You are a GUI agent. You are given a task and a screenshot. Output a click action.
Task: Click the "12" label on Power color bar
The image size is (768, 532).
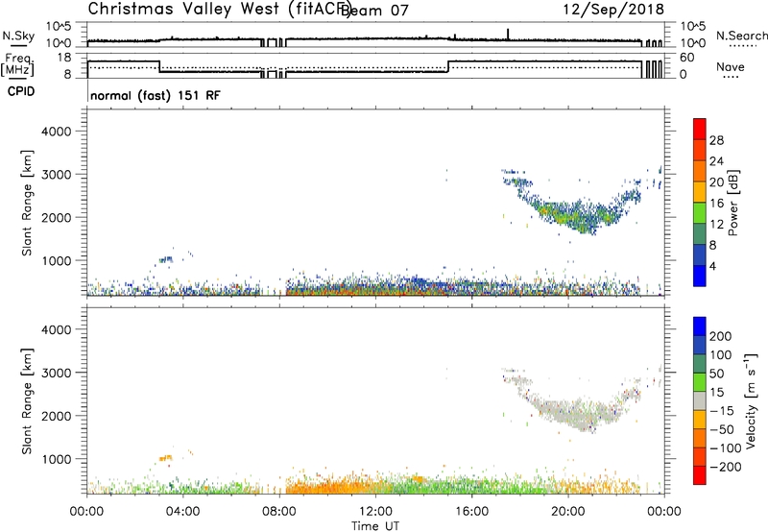pos(716,225)
